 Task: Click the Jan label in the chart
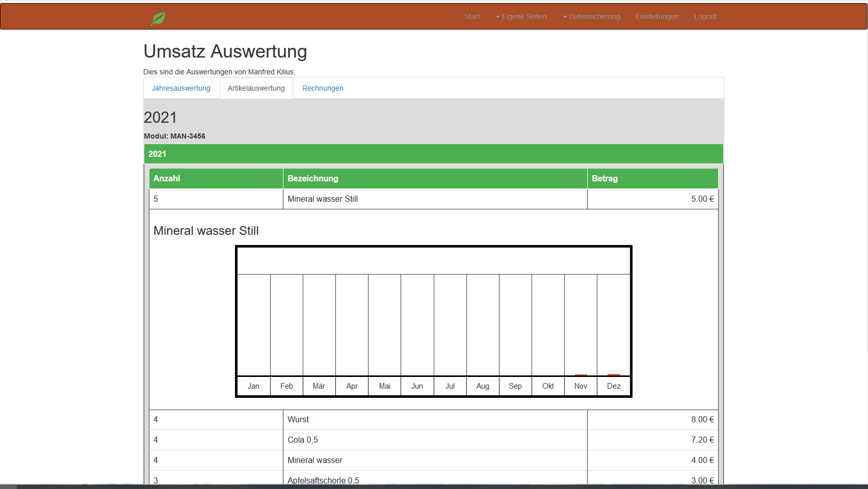coord(253,386)
